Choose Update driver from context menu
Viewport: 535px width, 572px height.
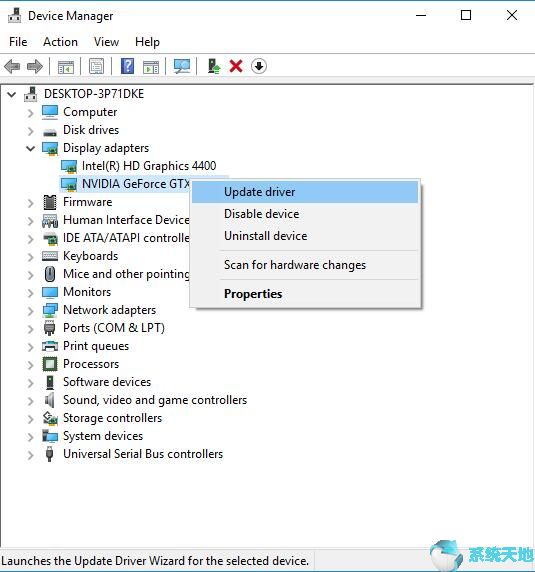(x=305, y=192)
